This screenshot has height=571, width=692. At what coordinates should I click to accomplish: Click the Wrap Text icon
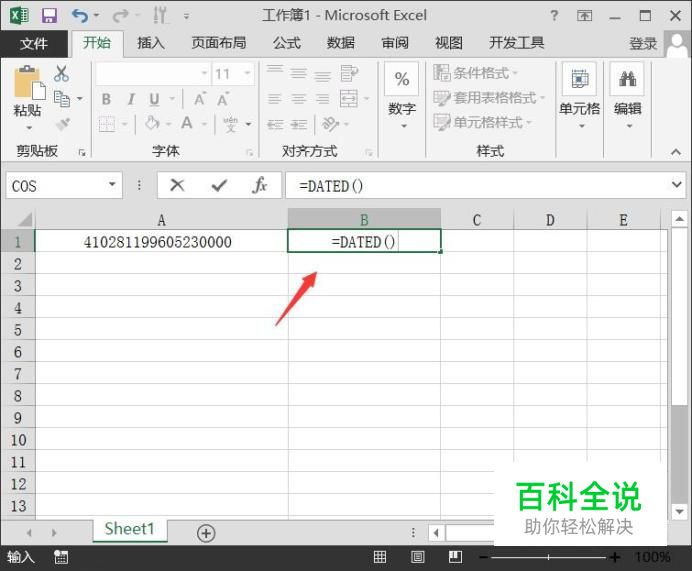tap(349, 73)
